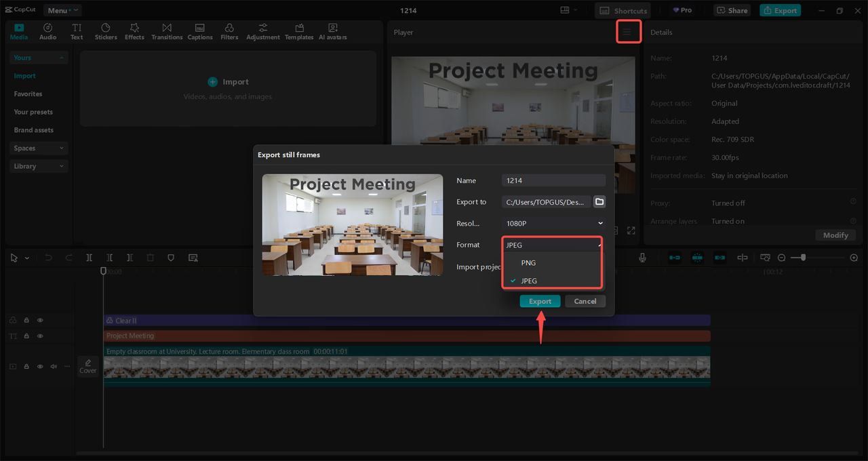Image resolution: width=868 pixels, height=461 pixels.
Task: Zoom in the timeline with plus icon
Action: (x=854, y=258)
